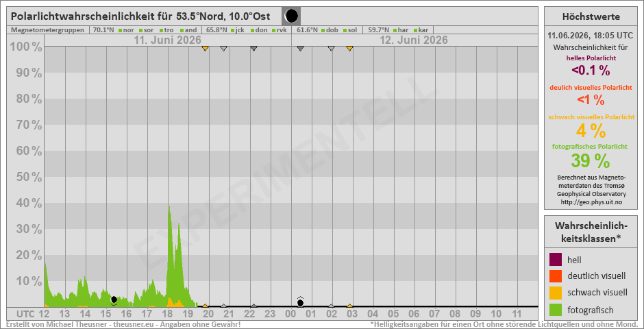Click dark gray triangle on 100% line after 00 UTC
644x329 pixels.
[300, 49]
